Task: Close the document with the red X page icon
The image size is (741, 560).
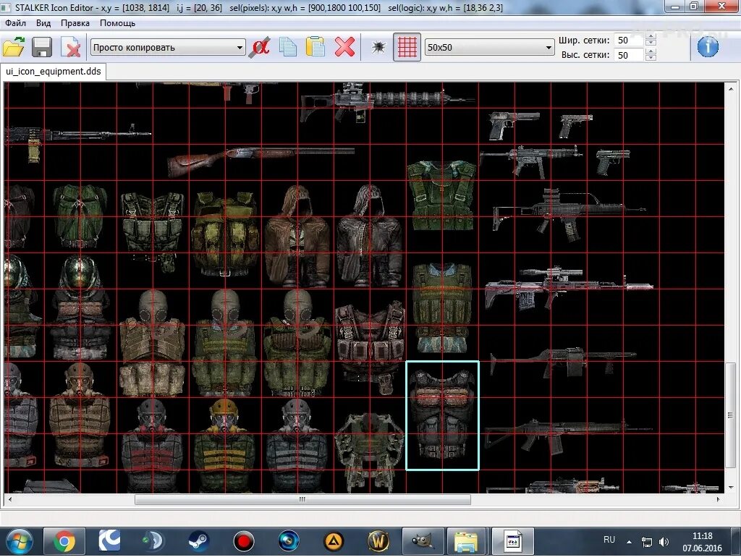Action: [71, 47]
